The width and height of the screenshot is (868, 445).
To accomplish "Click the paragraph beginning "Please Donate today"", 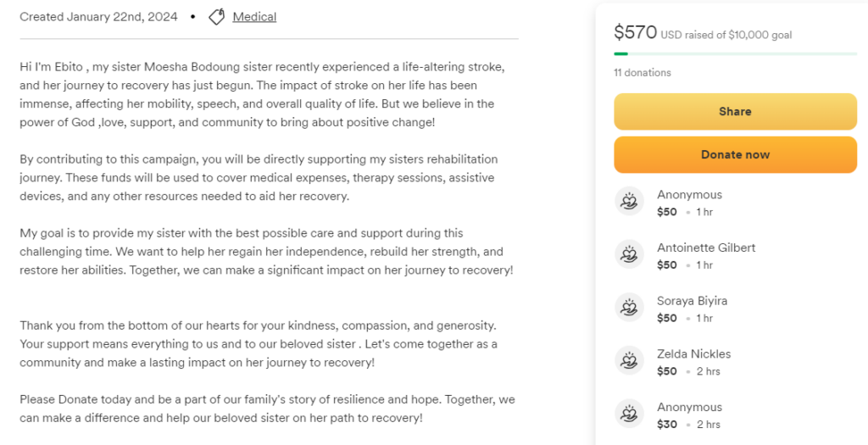I will (x=267, y=409).
